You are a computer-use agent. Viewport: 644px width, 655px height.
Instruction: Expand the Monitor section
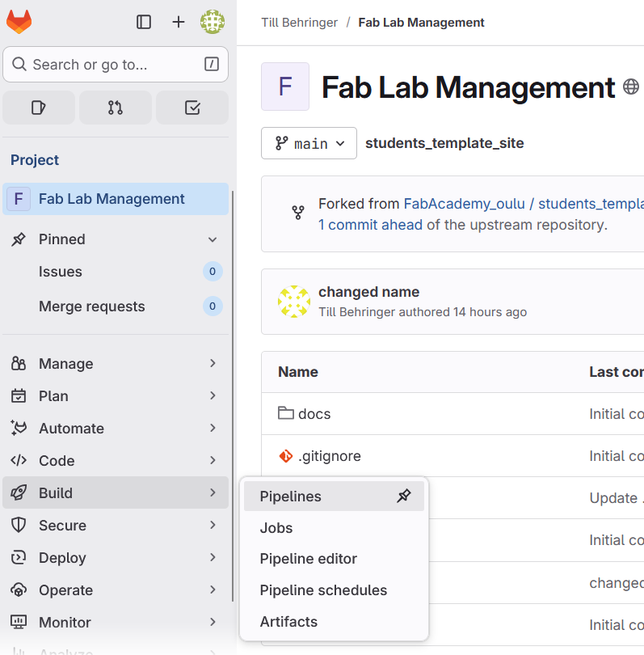coord(116,623)
